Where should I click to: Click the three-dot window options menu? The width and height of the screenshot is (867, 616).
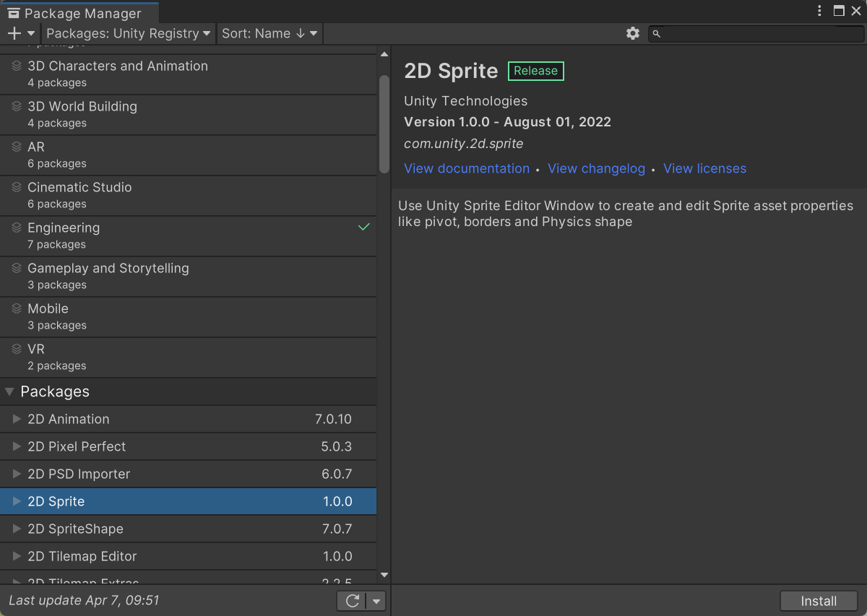819,11
